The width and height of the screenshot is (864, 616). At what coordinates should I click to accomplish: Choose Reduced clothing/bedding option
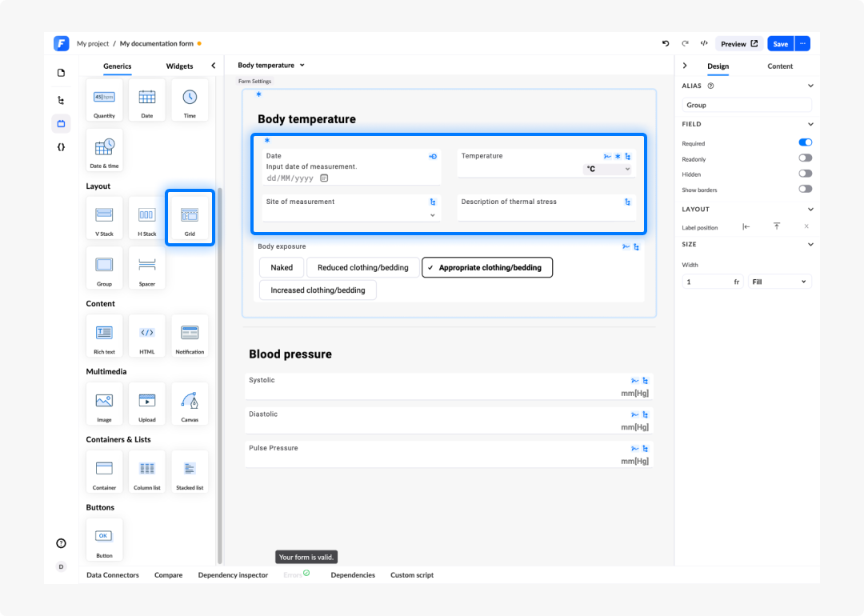click(x=363, y=268)
